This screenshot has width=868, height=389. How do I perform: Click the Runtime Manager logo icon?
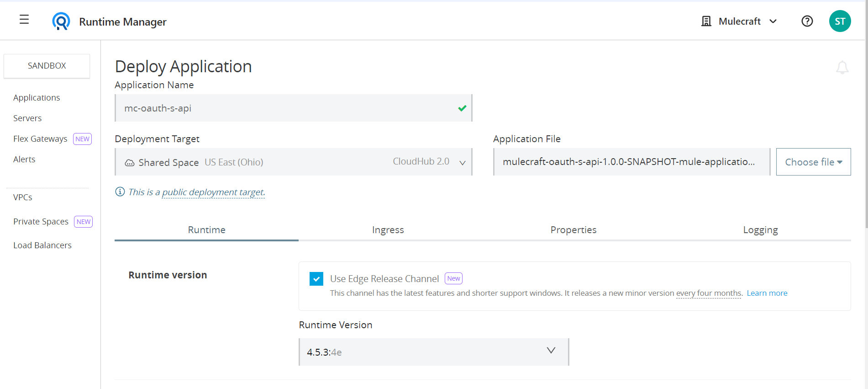pyautogui.click(x=61, y=21)
